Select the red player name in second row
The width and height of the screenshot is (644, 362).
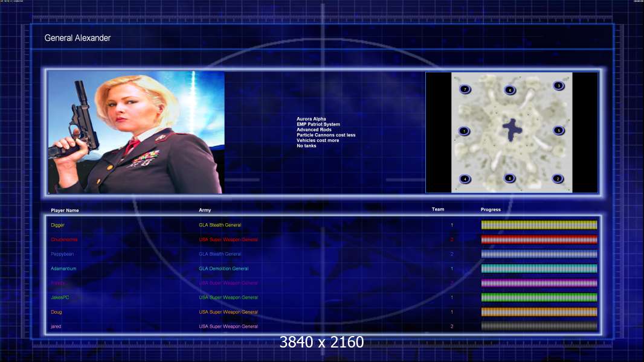click(64, 240)
